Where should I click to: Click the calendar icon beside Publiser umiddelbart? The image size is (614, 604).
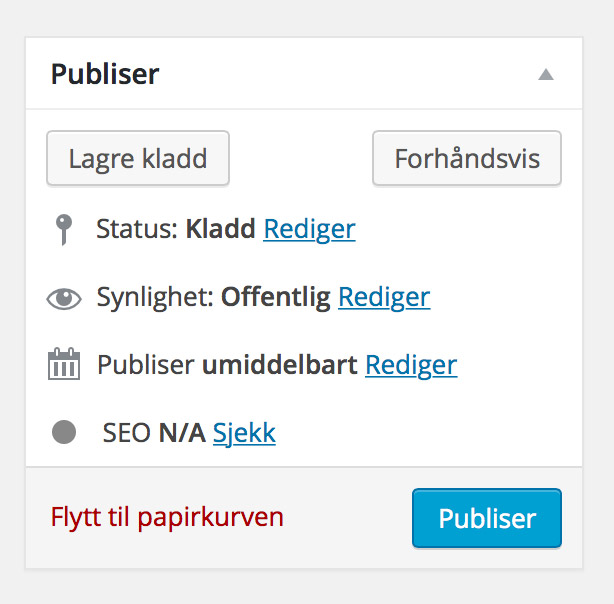[64, 363]
